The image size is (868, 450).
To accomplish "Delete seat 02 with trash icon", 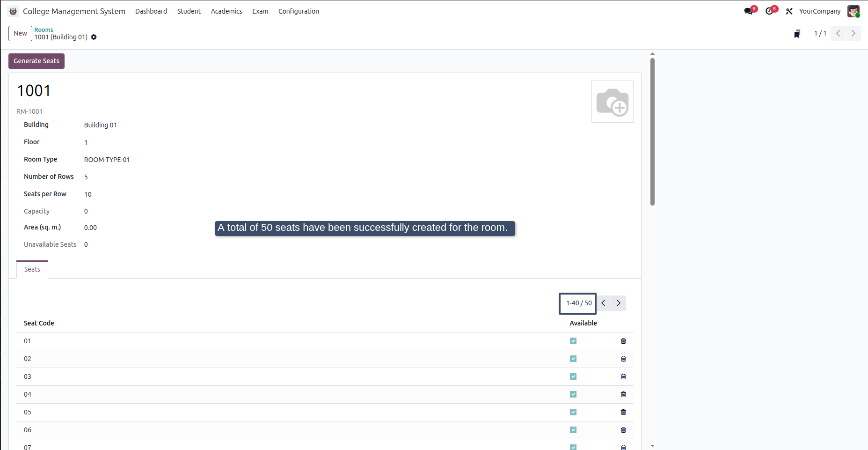I will 623,359.
